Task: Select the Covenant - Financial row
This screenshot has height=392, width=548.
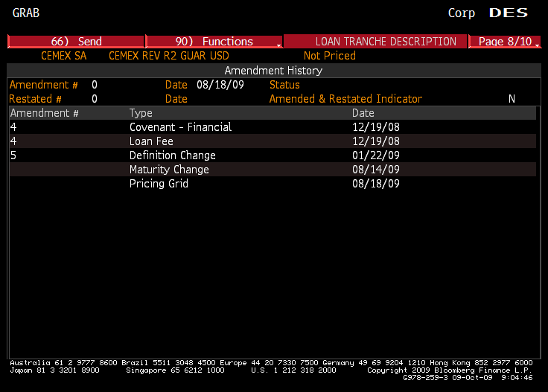Action: coord(273,127)
